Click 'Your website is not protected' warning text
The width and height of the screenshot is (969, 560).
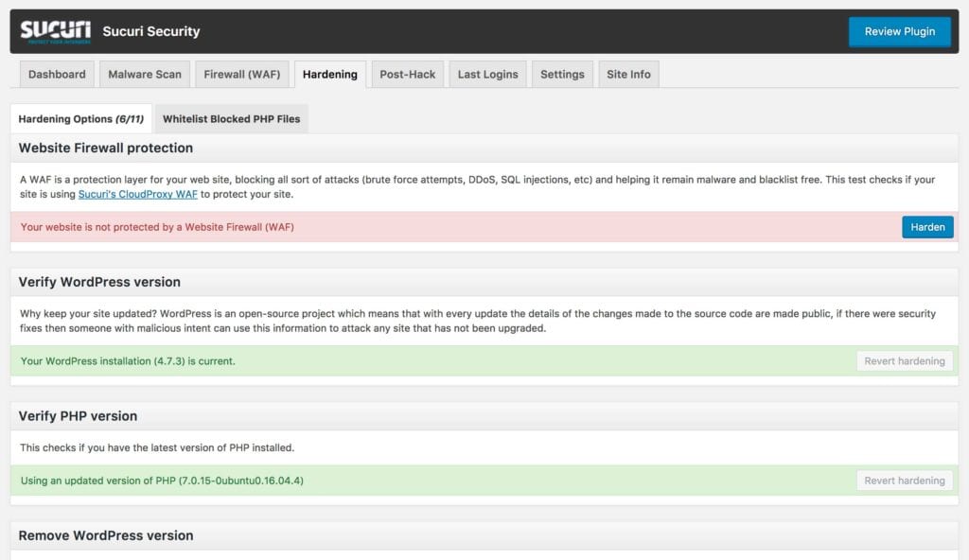(157, 227)
